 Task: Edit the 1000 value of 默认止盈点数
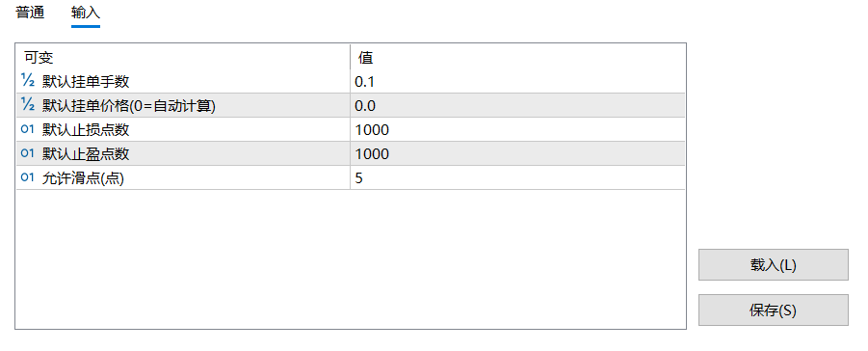coord(517,153)
